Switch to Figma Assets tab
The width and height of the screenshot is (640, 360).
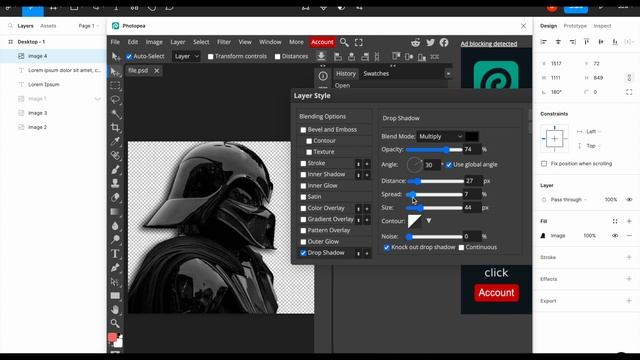(48, 26)
